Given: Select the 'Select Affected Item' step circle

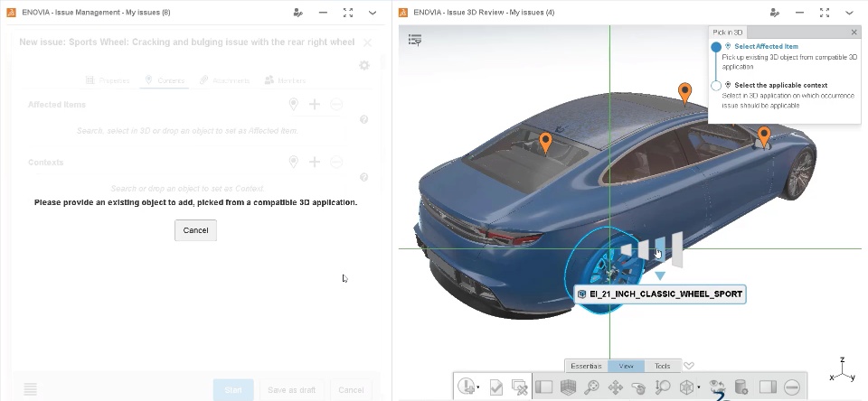Looking at the screenshot, I should tap(716, 47).
